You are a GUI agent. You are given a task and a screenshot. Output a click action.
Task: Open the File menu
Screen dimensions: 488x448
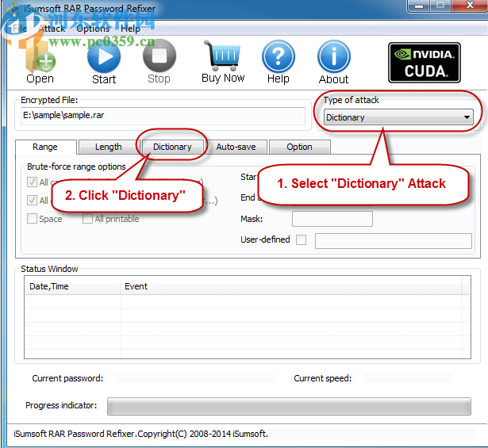20,29
